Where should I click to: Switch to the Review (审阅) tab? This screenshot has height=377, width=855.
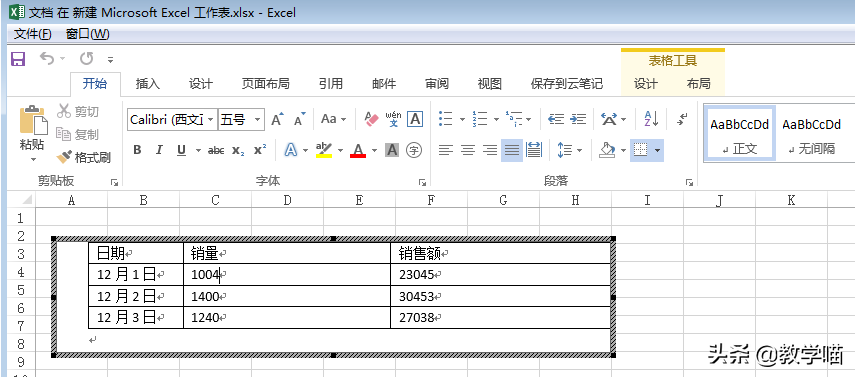point(437,84)
